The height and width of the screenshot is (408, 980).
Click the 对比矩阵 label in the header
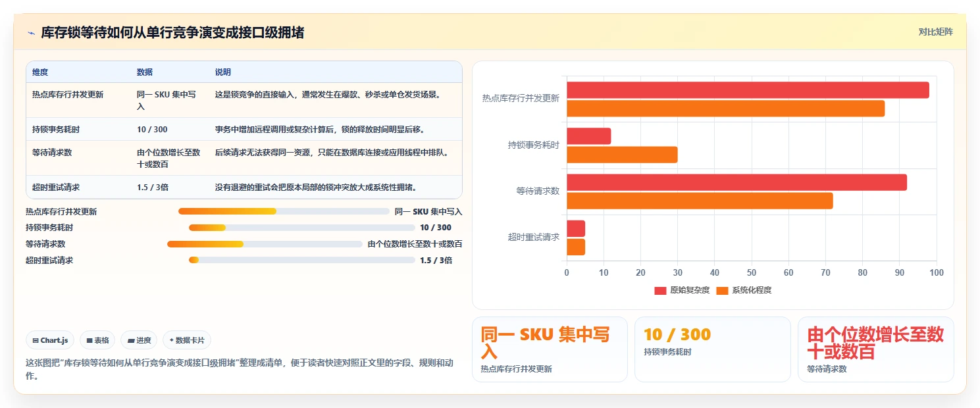935,32
